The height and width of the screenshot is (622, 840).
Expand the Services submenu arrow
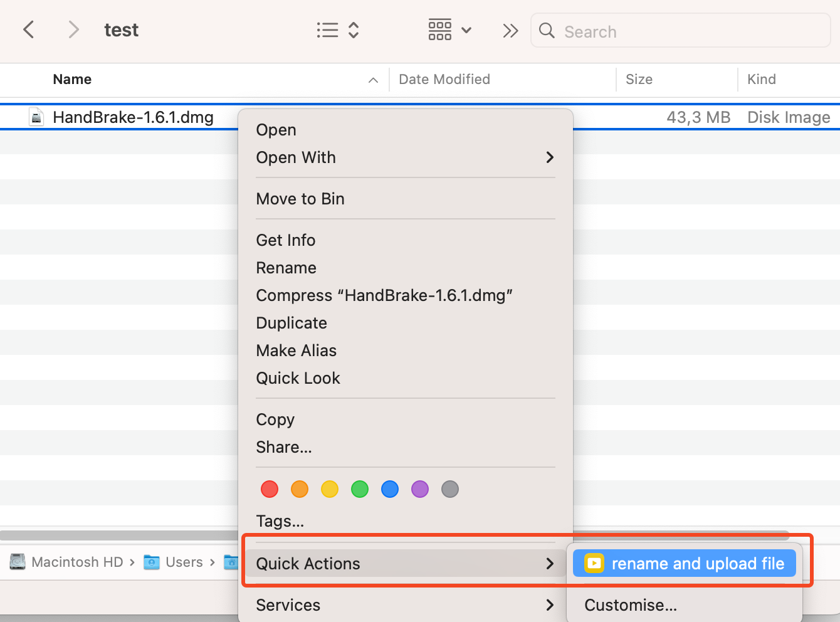coord(550,605)
